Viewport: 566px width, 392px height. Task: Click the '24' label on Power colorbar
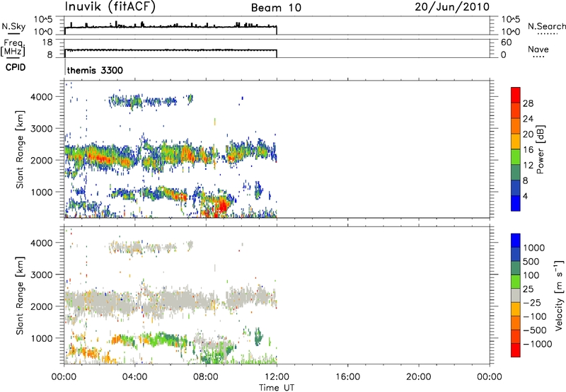pyautogui.click(x=528, y=119)
